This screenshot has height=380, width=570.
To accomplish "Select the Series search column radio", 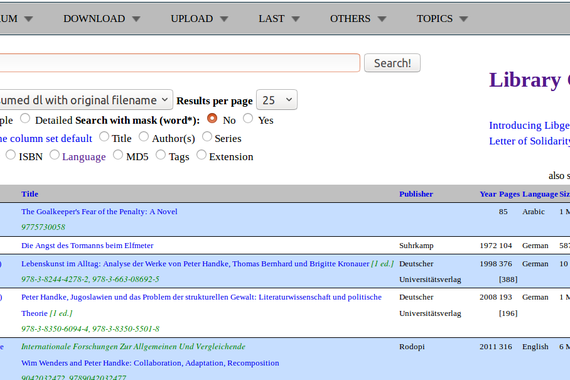I will click(x=207, y=136).
